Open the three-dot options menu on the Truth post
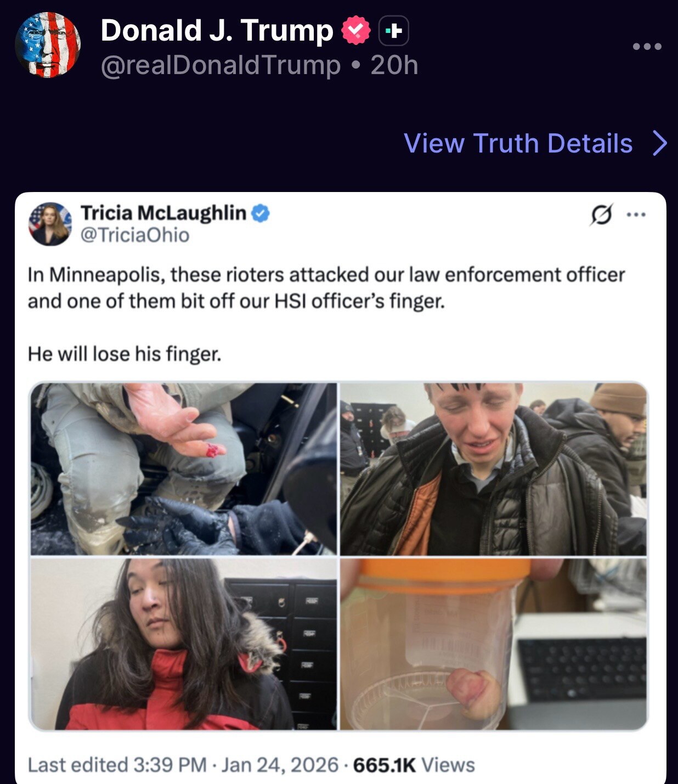 pyautogui.click(x=647, y=47)
